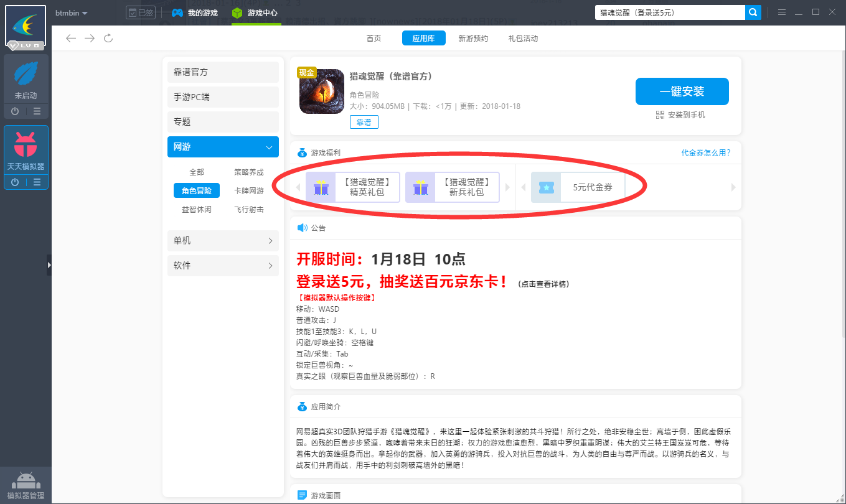Click 点击查看详情 in announcement
The image size is (846, 504).
coord(543,284)
